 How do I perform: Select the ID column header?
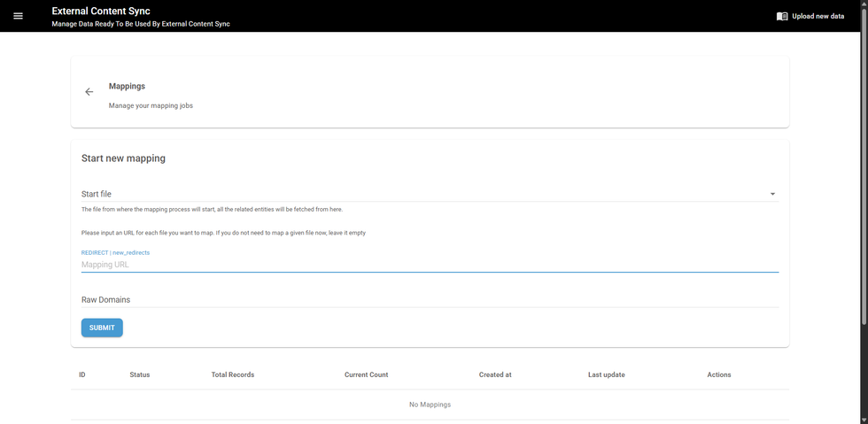(81, 374)
